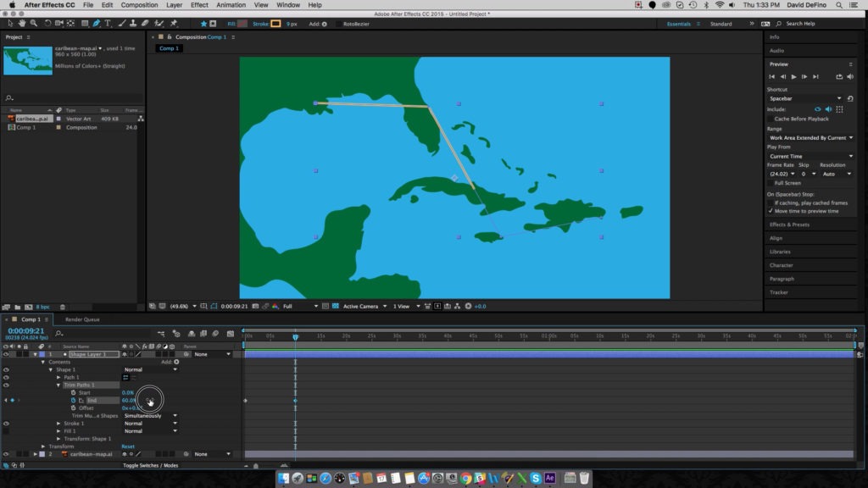The width and height of the screenshot is (868, 488).
Task: Open the Range Work Area dropdown
Action: tap(810, 138)
